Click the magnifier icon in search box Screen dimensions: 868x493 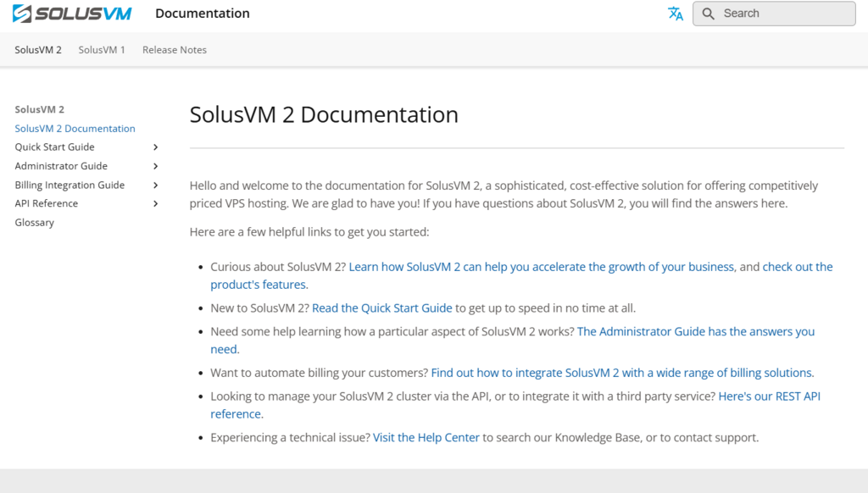(709, 14)
